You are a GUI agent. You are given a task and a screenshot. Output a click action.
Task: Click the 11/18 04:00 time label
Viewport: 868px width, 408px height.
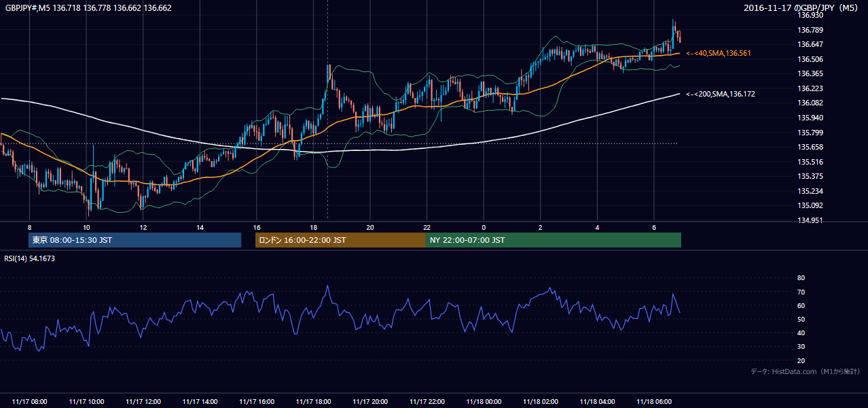tap(597, 402)
